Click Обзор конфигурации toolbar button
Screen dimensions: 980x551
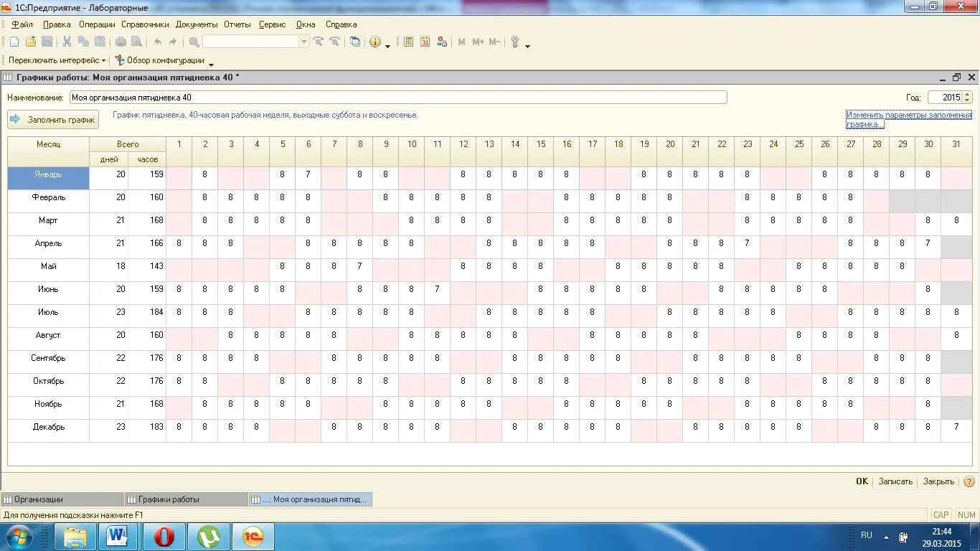click(x=159, y=61)
